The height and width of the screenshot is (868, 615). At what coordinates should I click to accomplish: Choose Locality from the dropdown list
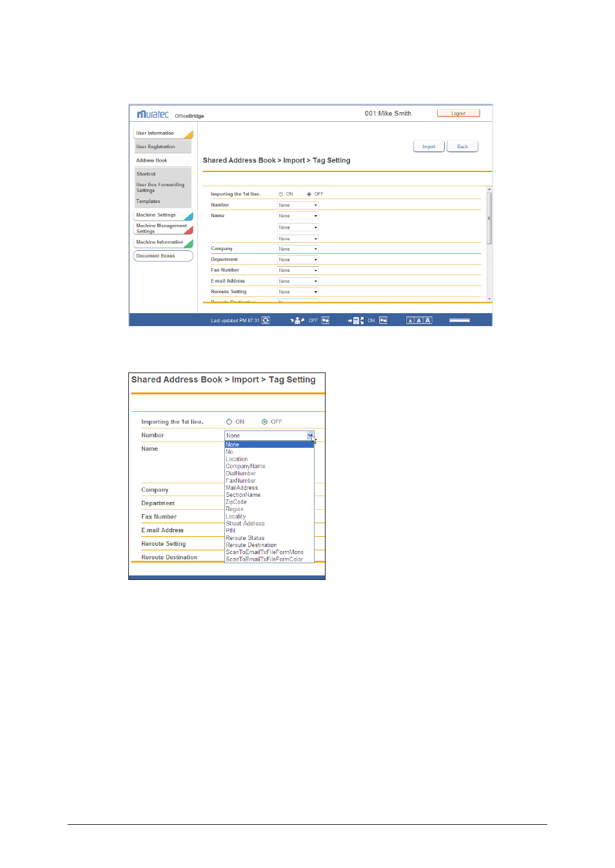(x=269, y=516)
